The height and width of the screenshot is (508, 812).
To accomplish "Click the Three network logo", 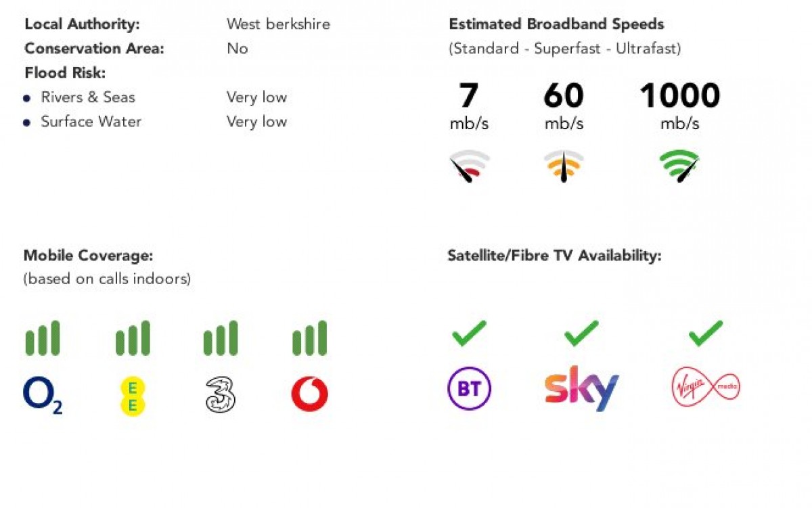I will coord(221,395).
